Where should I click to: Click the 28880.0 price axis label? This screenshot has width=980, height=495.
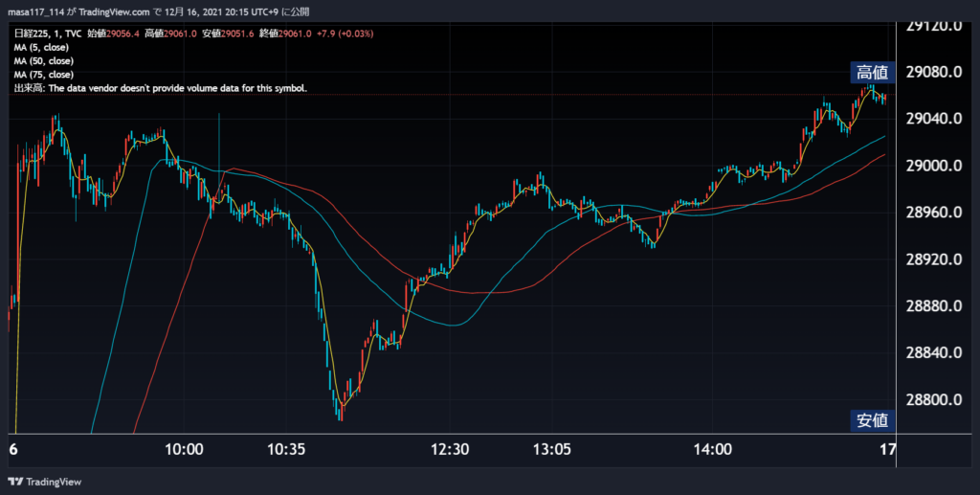tap(934, 306)
